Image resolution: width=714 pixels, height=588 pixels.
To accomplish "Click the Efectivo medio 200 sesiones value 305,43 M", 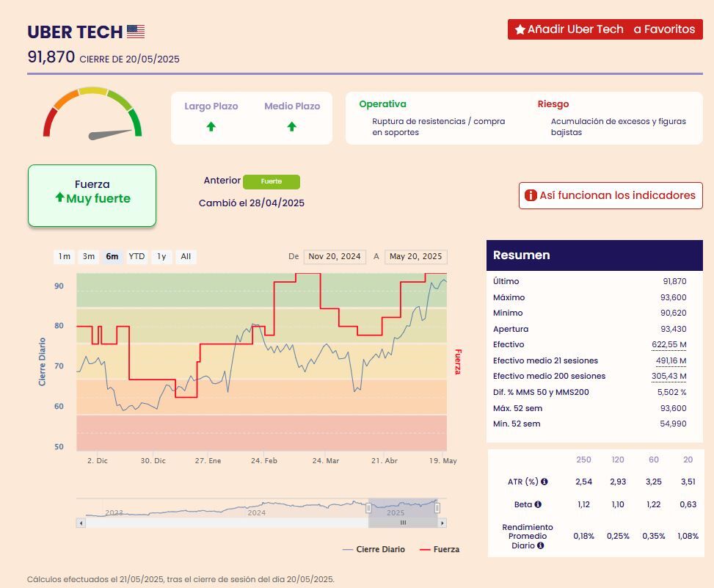I will click(669, 376).
